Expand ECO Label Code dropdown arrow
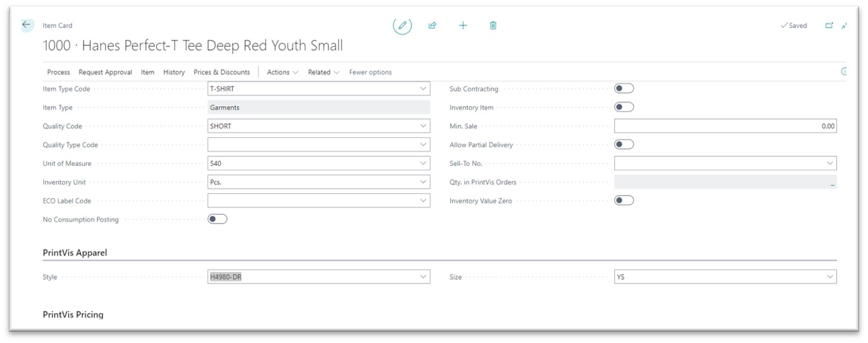 coord(423,201)
